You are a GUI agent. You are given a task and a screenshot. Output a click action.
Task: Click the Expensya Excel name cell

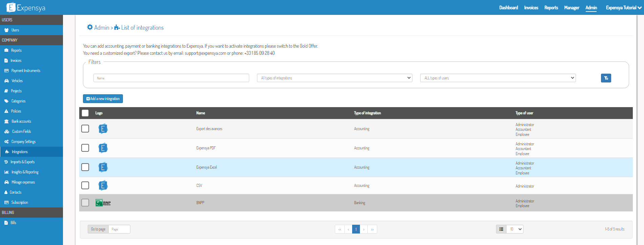click(x=207, y=167)
